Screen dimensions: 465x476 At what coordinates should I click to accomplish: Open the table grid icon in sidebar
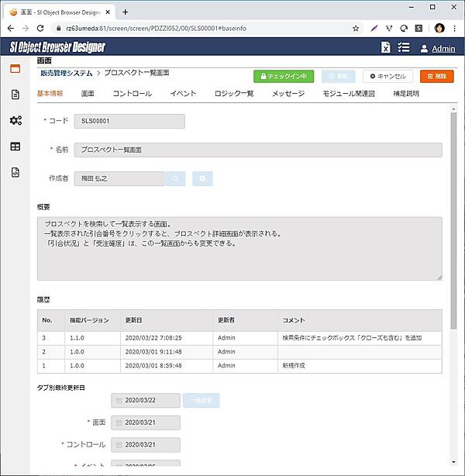[15, 147]
